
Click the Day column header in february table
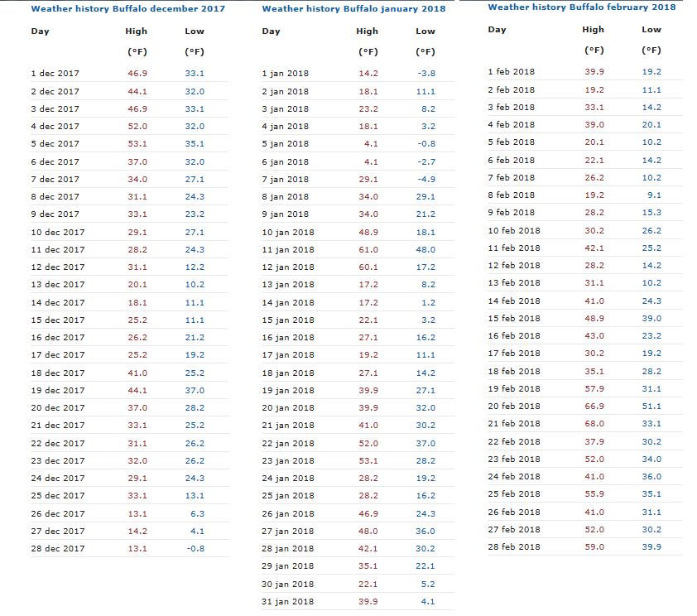(x=497, y=30)
